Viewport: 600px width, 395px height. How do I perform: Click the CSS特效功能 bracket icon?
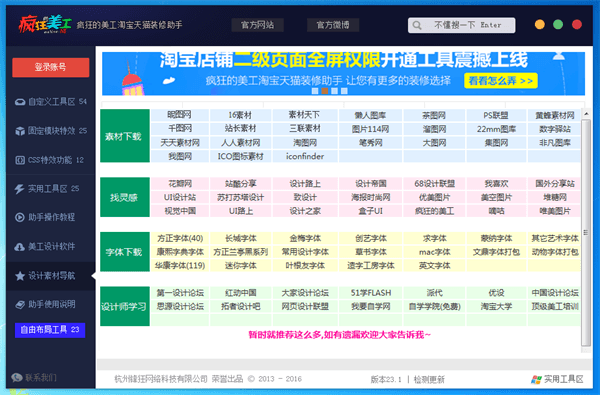coord(20,160)
